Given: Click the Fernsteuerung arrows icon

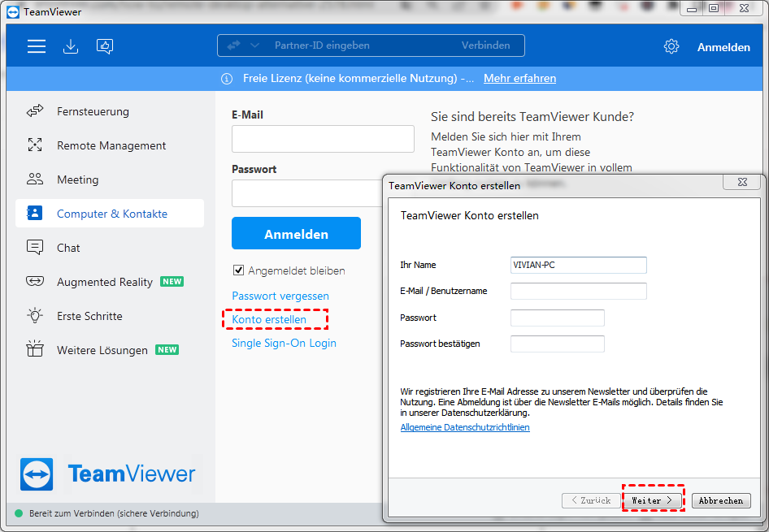Looking at the screenshot, I should coord(35,111).
